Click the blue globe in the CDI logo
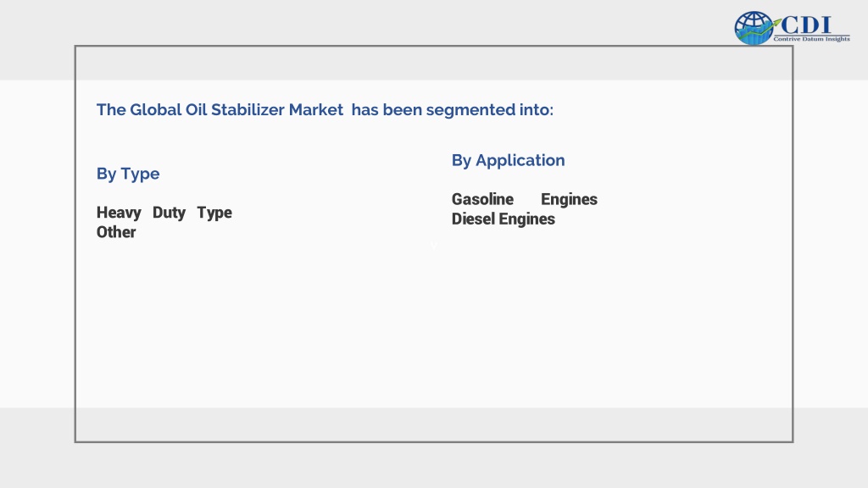The width and height of the screenshot is (868, 488). pos(754,28)
